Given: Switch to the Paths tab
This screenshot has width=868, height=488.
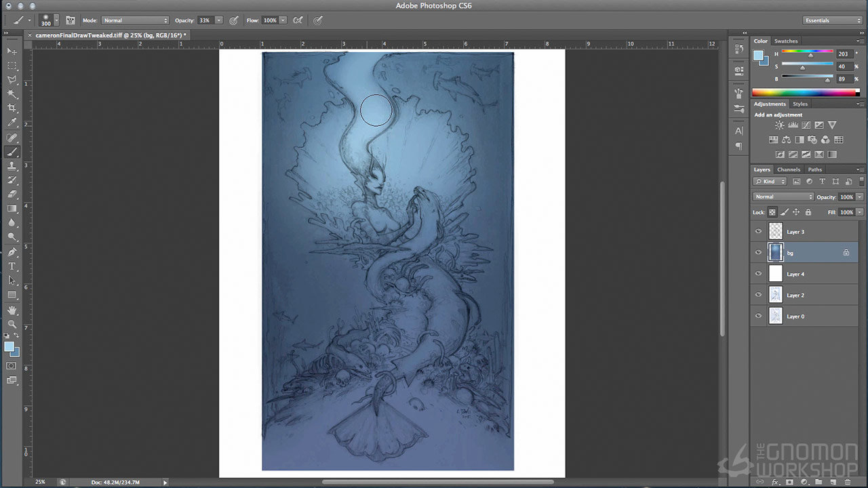Looking at the screenshot, I should (x=815, y=169).
